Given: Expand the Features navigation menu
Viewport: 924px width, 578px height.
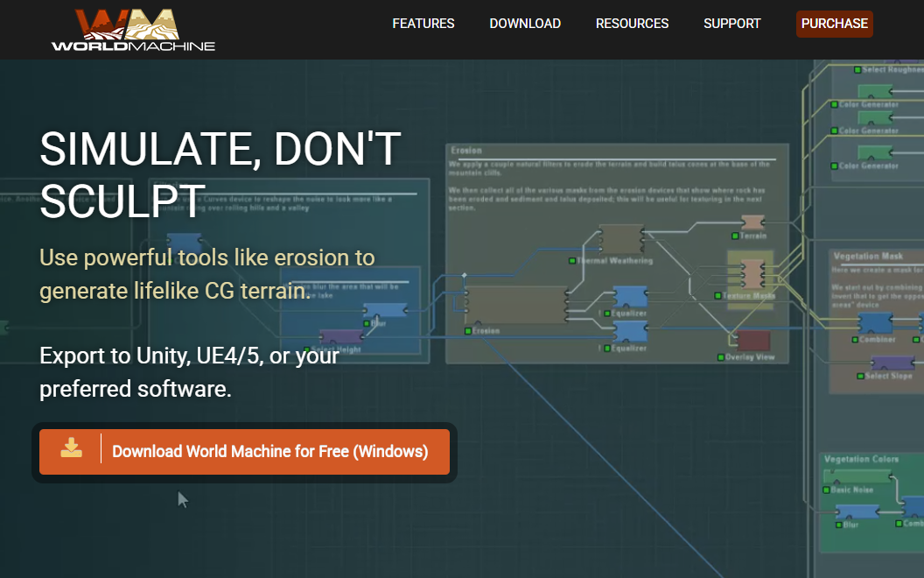Looking at the screenshot, I should click(x=423, y=24).
